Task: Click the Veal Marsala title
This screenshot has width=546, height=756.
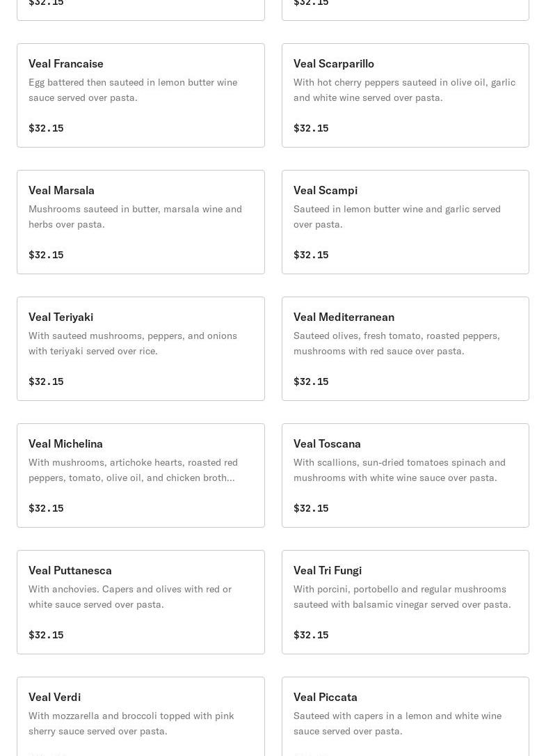Action: [x=61, y=190]
